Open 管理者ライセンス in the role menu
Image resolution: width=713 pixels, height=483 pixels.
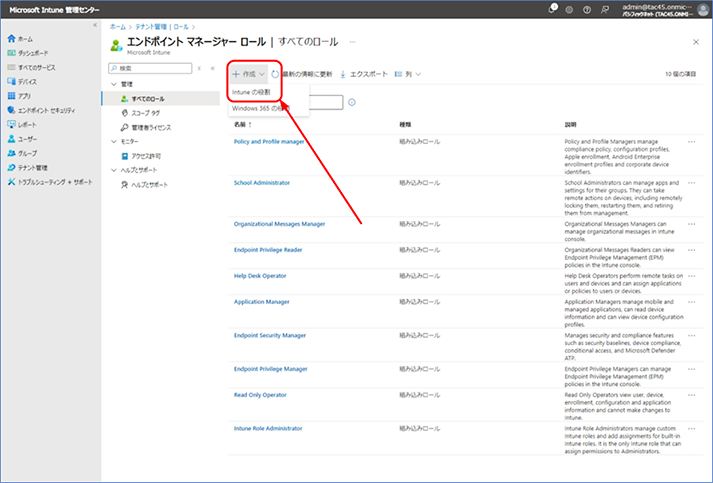[146, 127]
